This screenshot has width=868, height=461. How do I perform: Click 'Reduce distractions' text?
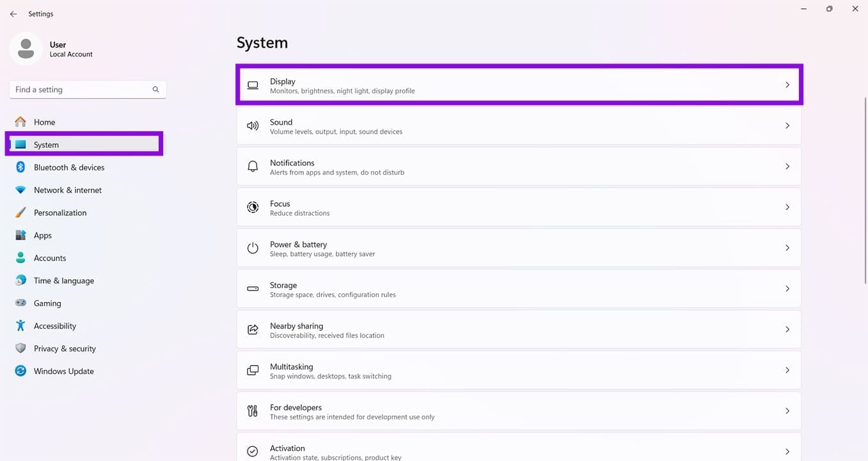300,213
